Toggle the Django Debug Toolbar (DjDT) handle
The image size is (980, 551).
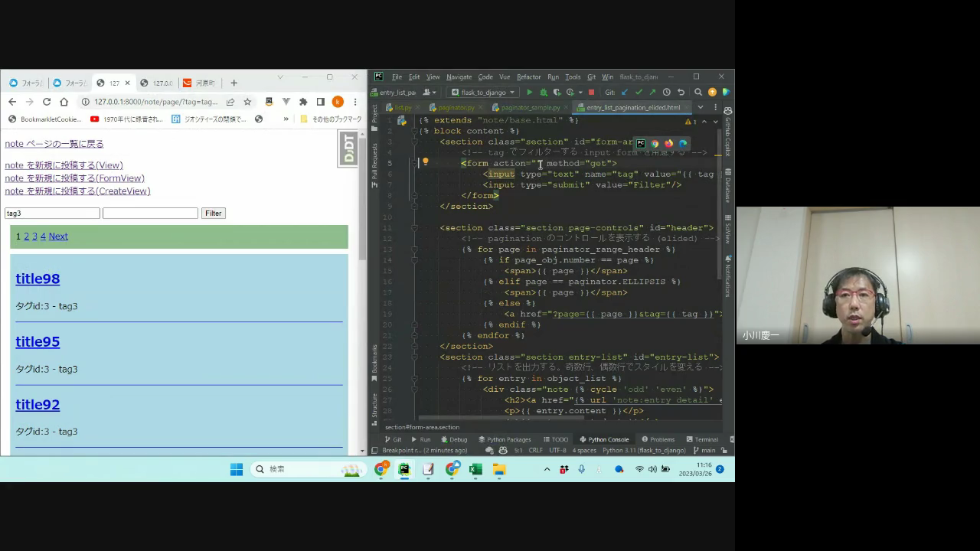tap(348, 148)
